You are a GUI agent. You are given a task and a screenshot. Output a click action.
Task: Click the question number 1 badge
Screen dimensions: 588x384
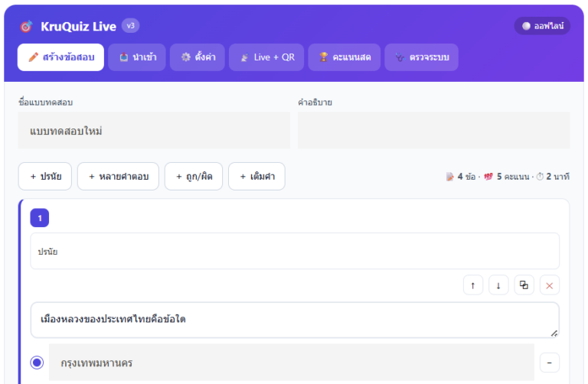(x=40, y=218)
